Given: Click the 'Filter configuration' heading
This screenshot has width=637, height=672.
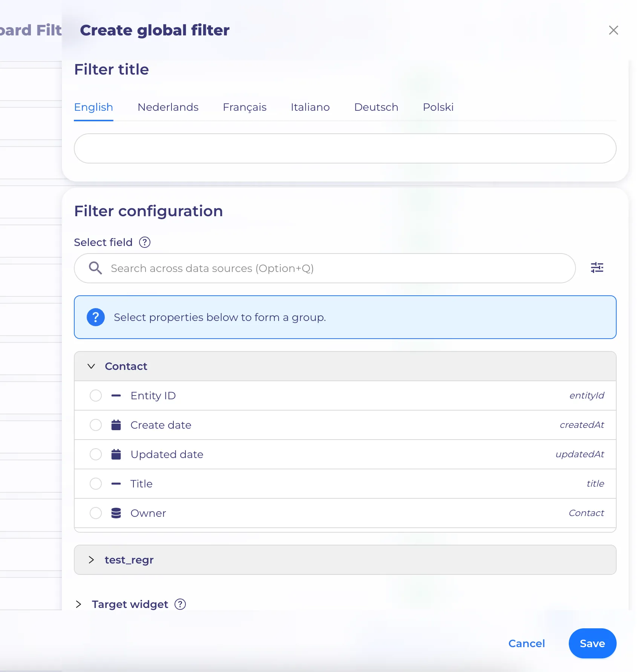Looking at the screenshot, I should [149, 211].
